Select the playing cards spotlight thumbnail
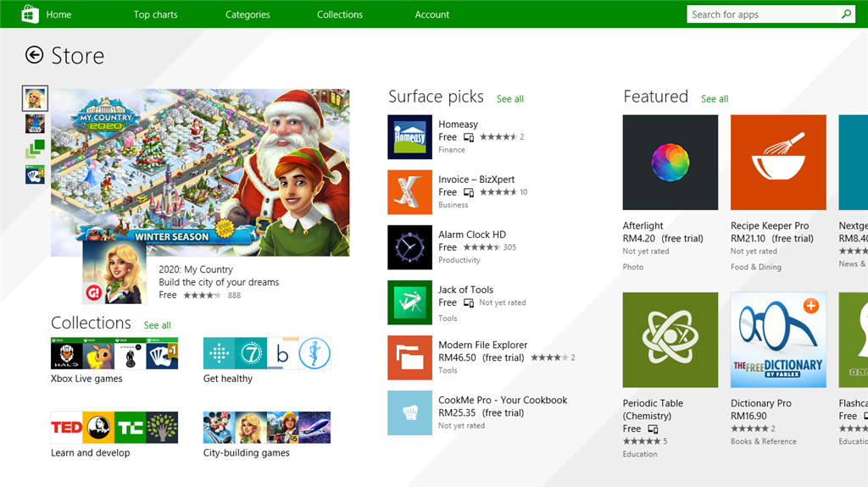The width and height of the screenshot is (868, 487). point(35,174)
